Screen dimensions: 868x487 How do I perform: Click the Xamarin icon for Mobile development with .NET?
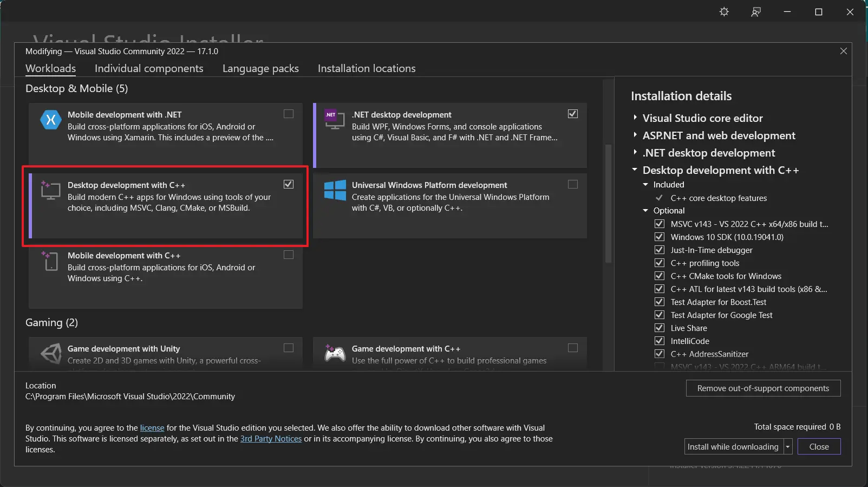click(x=51, y=120)
